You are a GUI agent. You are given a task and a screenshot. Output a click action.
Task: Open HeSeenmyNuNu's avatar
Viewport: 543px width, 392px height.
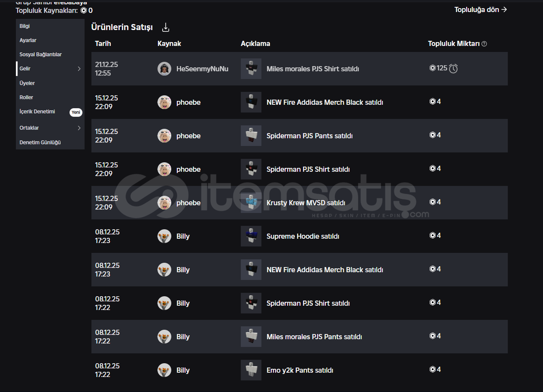point(164,69)
